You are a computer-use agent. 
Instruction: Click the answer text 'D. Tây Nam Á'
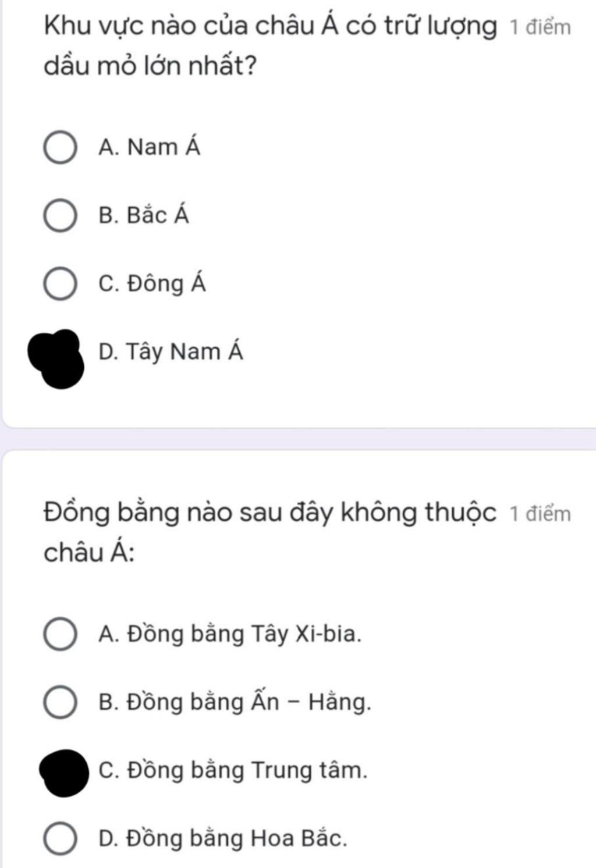point(171,351)
